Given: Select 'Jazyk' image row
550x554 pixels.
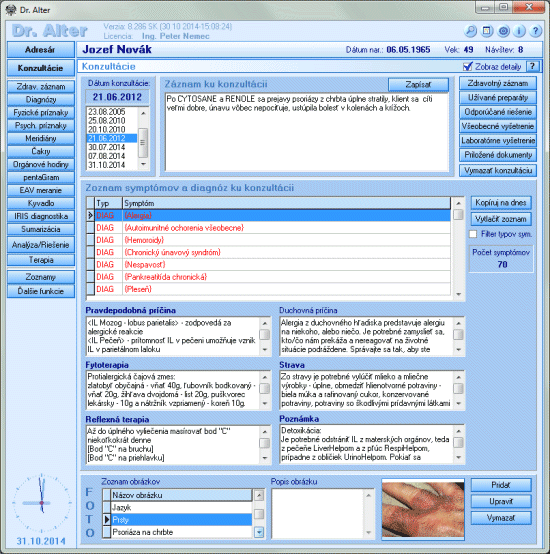Looking at the screenshot, I should (x=177, y=508).
